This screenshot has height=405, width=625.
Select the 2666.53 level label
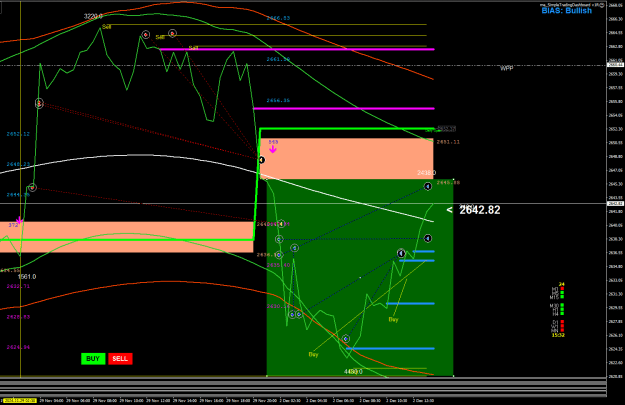pyautogui.click(x=278, y=18)
